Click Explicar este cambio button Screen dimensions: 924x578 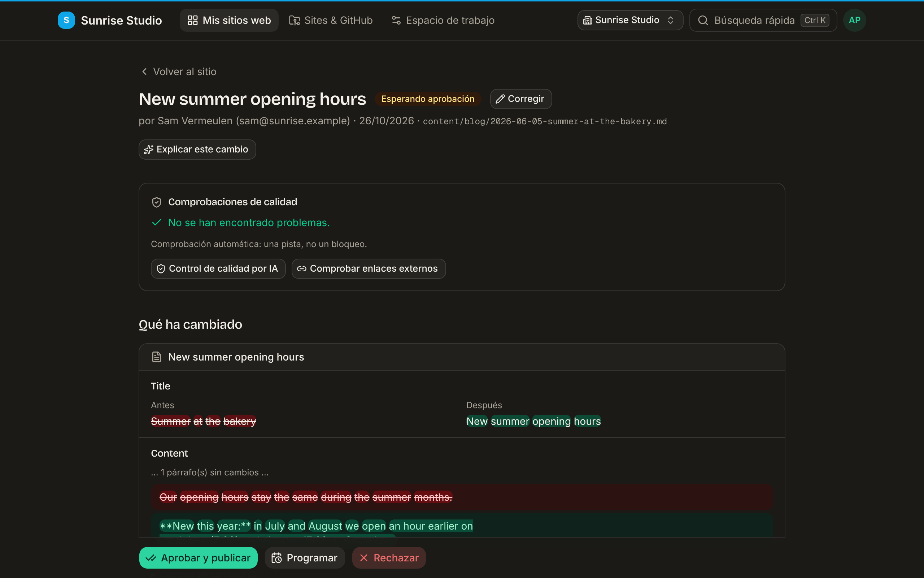(x=197, y=150)
